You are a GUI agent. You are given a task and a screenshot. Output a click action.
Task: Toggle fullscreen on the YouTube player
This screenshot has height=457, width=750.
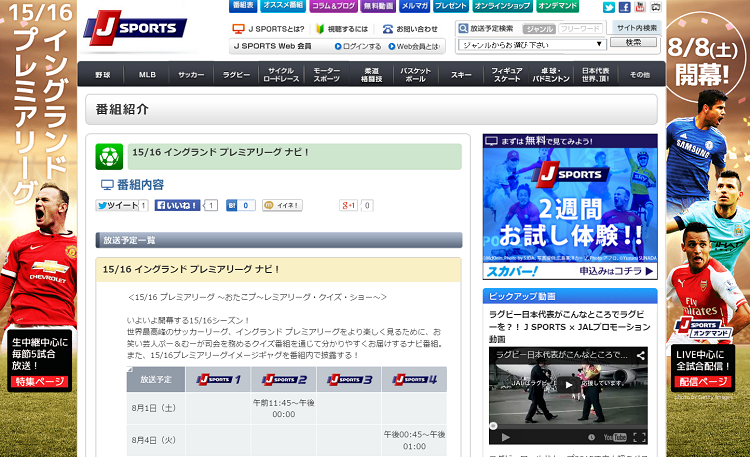point(640,437)
